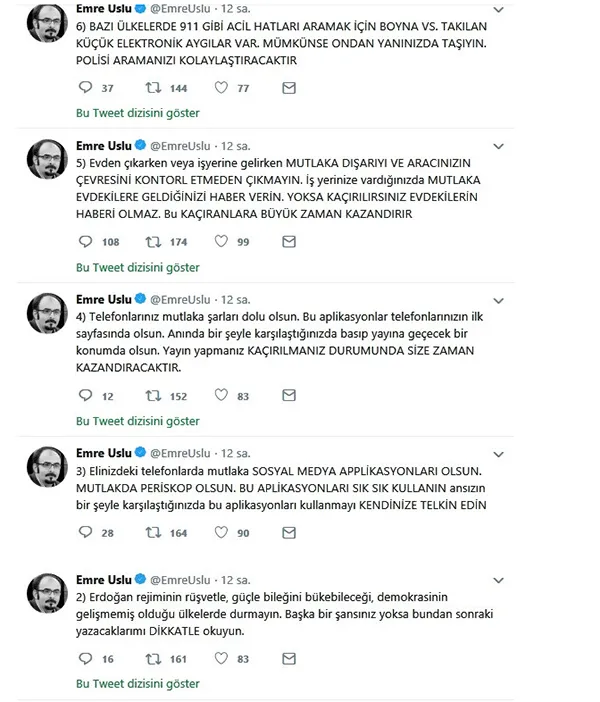Show the thread under tweet 6
The width and height of the screenshot is (600, 702).
tap(138, 113)
